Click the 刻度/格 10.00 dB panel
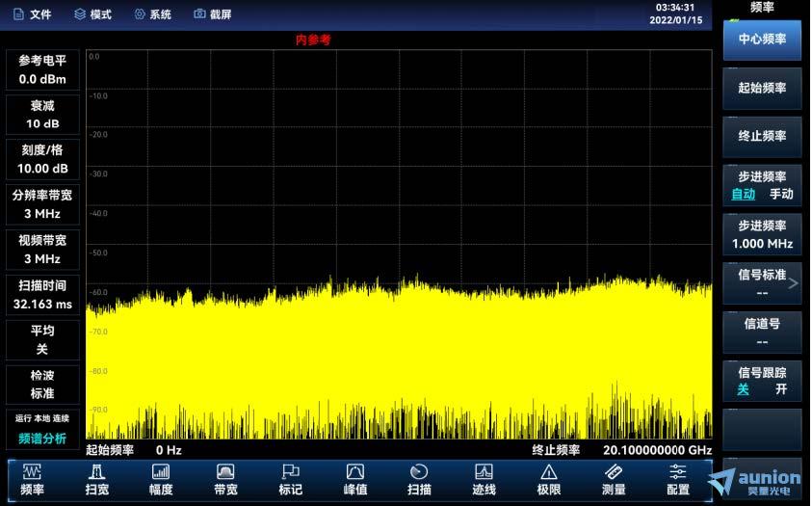The height and width of the screenshot is (506, 812). [42, 160]
